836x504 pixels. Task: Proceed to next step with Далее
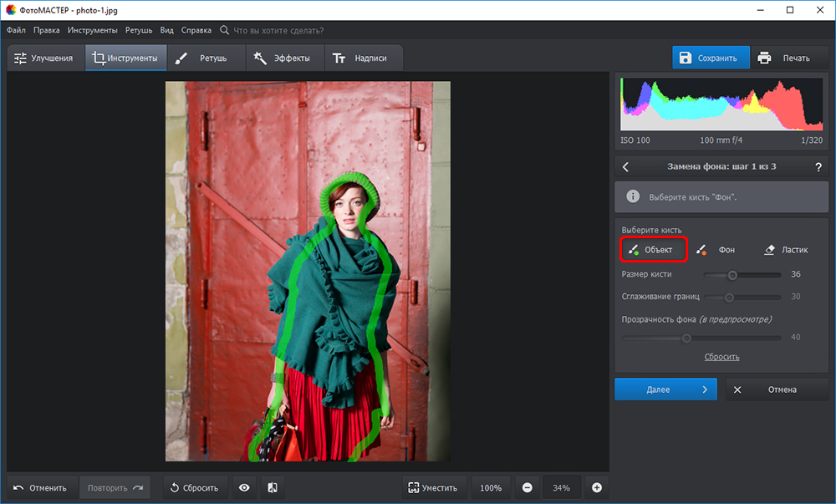coord(665,389)
